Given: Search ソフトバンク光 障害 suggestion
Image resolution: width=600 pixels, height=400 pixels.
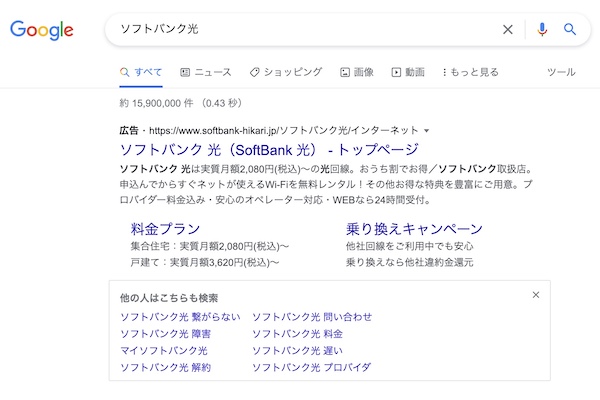Looking at the screenshot, I should [165, 334].
